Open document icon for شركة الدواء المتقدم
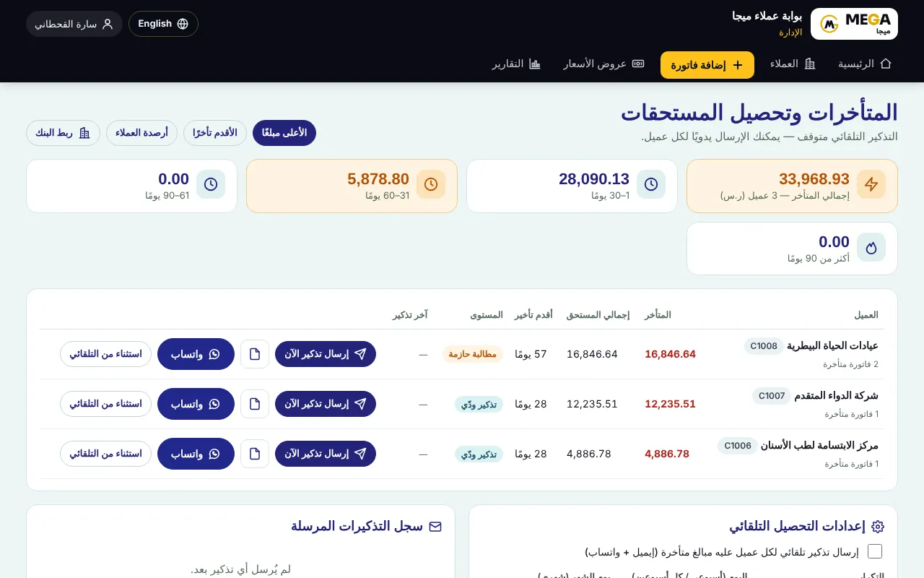 (255, 404)
